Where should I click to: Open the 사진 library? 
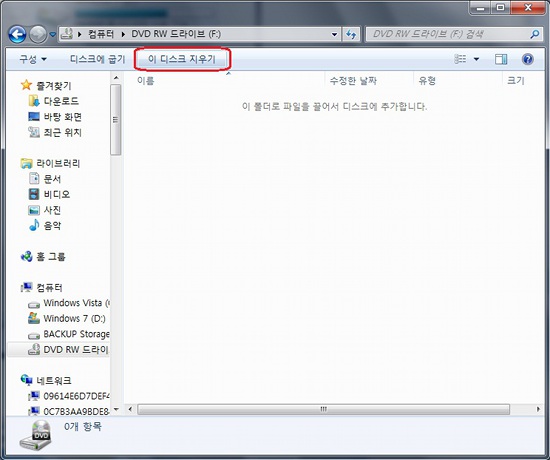(x=52, y=210)
